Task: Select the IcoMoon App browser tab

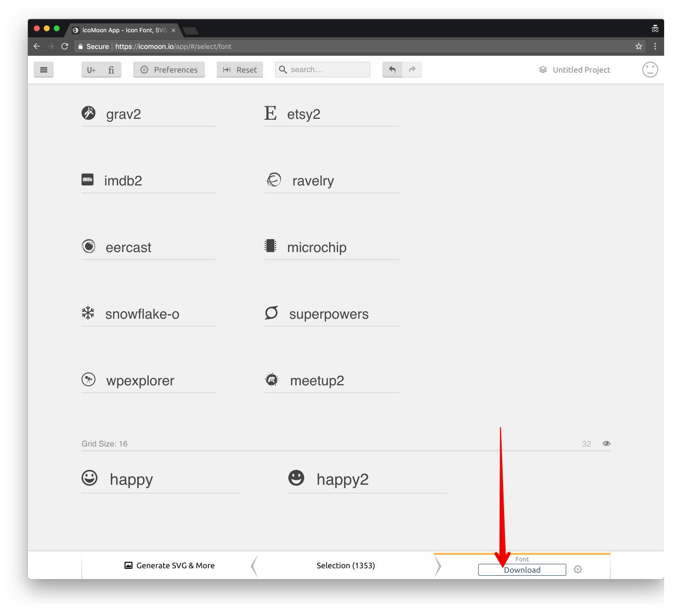Action: [124, 30]
